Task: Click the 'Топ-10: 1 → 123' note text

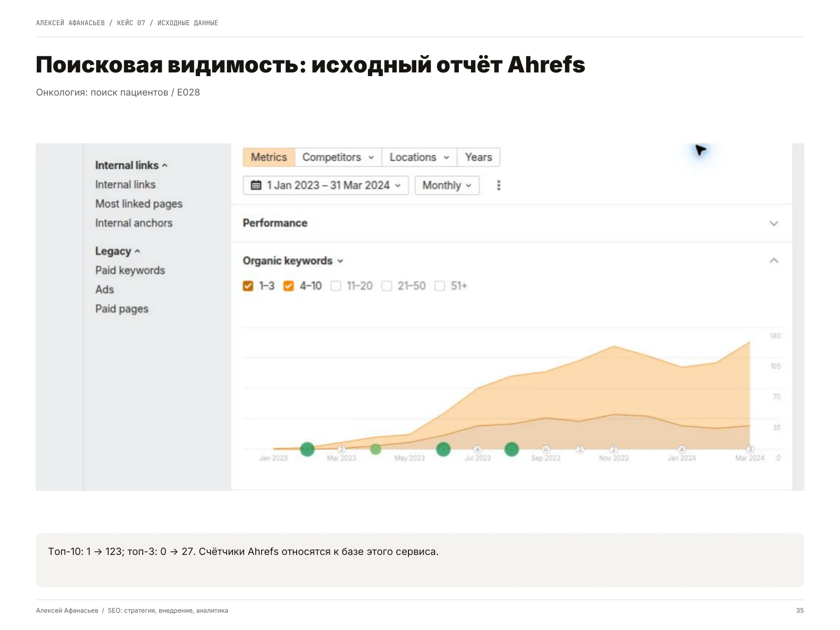Action: [x=86, y=552]
